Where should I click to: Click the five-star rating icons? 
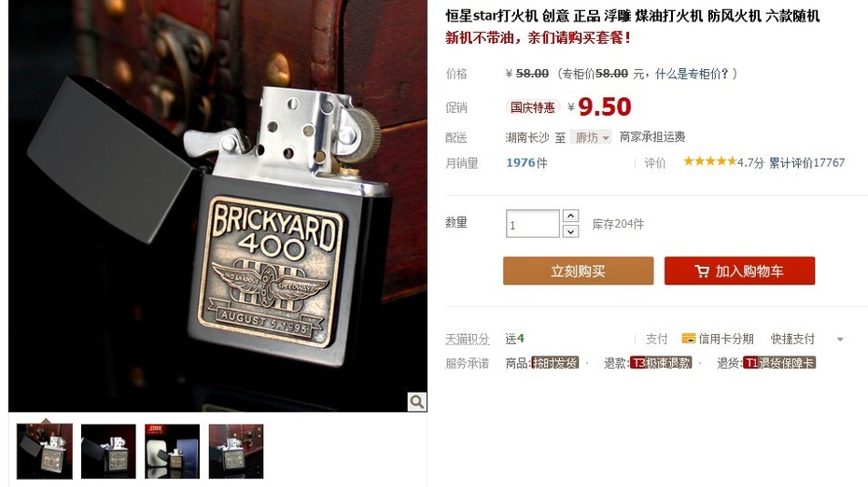tap(709, 161)
